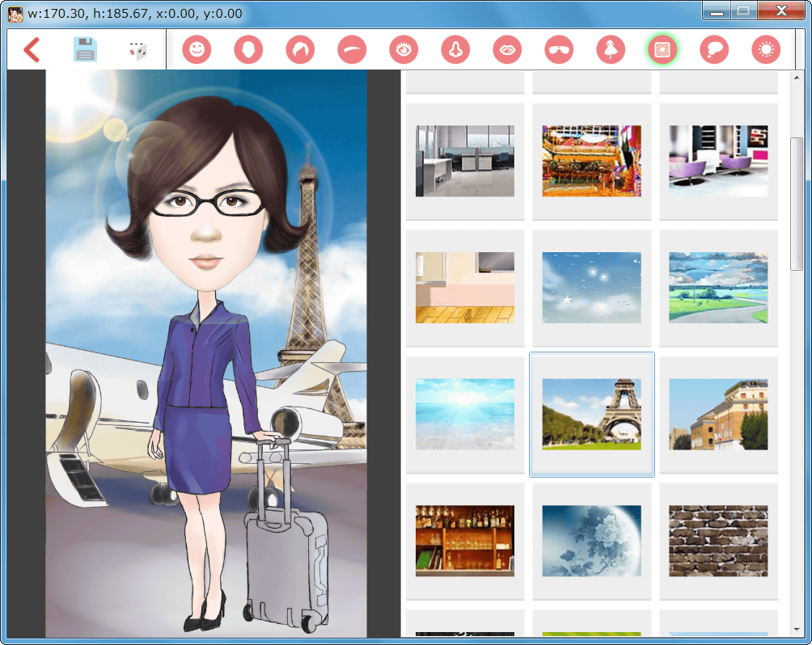Open the hairstyle category icon
Viewport: 812px width, 645px height.
(300, 49)
